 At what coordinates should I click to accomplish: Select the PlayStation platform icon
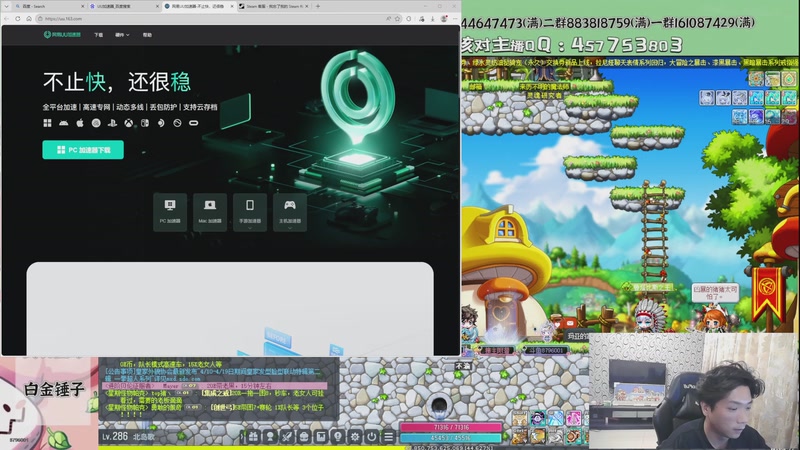coord(112,123)
